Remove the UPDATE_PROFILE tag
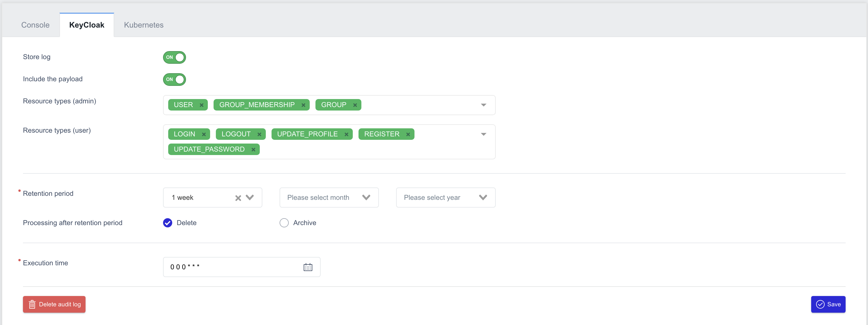Viewport: 868px width, 325px height. [346, 135]
